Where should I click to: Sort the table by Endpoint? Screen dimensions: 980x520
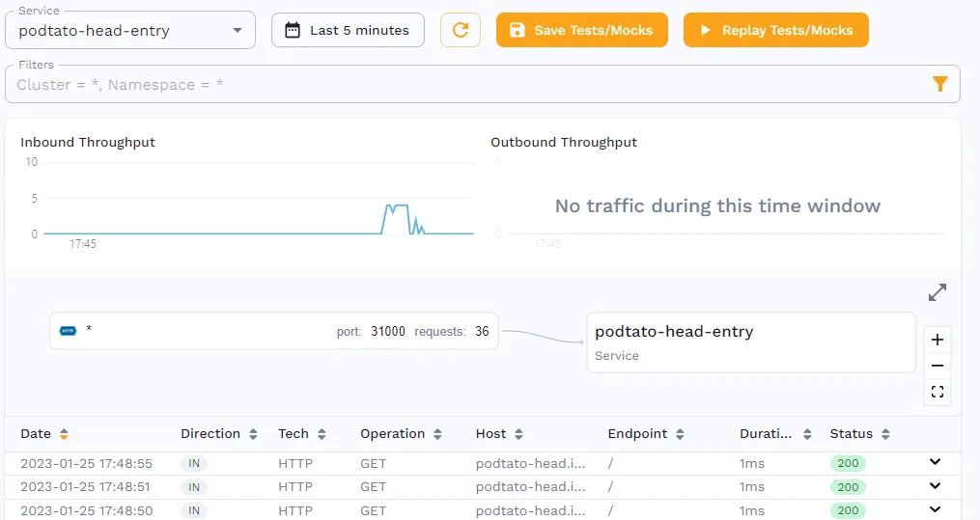pyautogui.click(x=680, y=434)
